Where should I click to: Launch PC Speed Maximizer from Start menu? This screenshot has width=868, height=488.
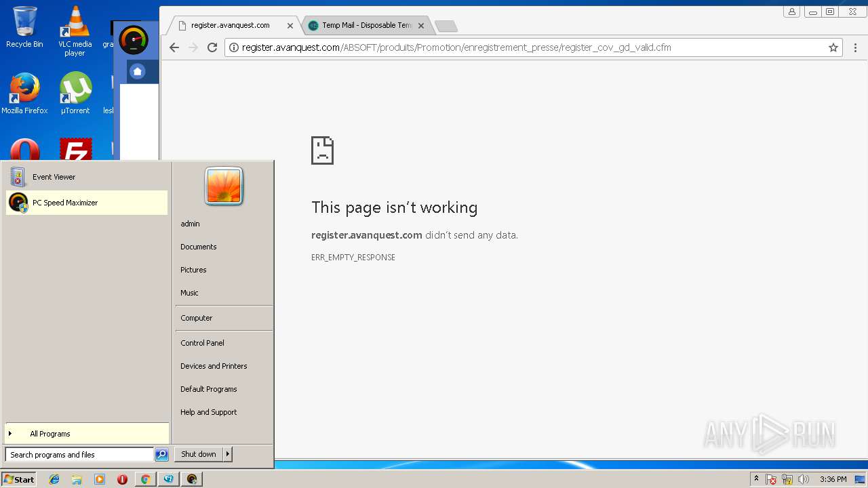(87, 203)
